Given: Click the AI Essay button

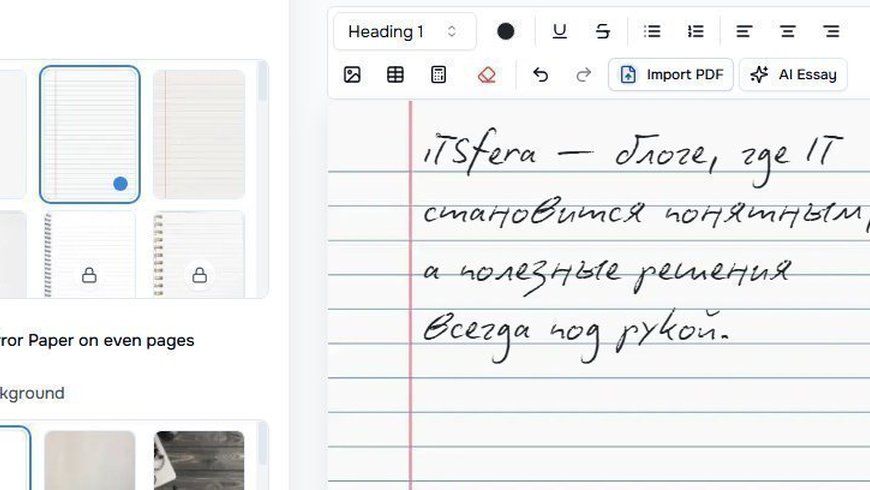Looking at the screenshot, I should pyautogui.click(x=793, y=74).
